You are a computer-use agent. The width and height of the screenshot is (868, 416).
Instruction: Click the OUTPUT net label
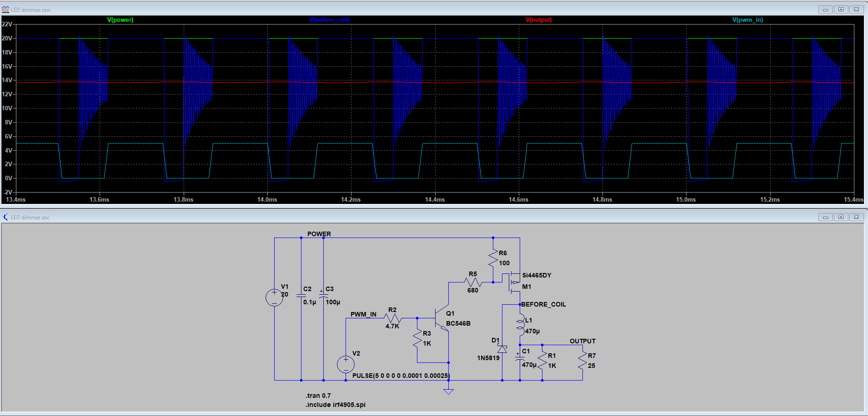(x=582, y=341)
